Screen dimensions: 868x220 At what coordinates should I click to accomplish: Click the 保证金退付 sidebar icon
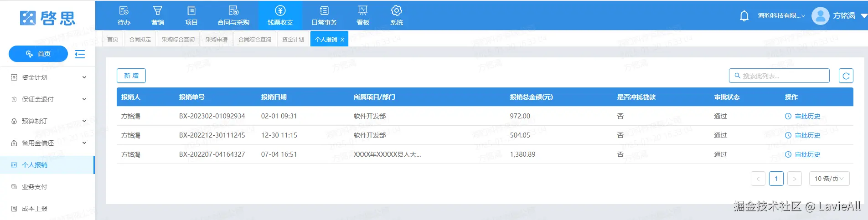click(14, 99)
